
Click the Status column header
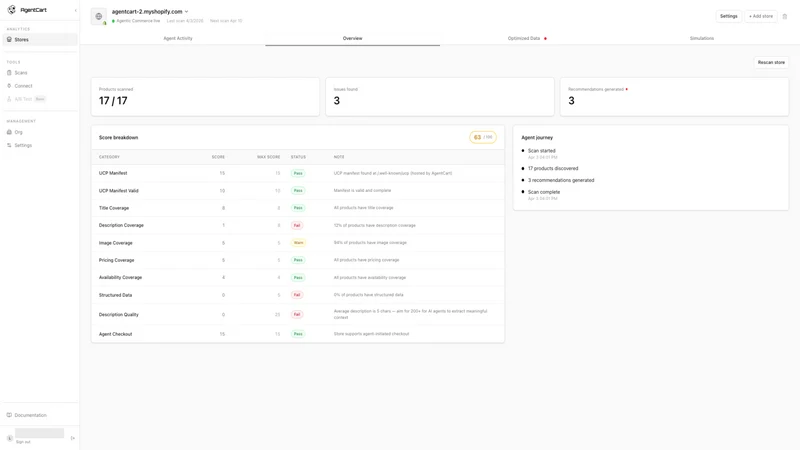tap(298, 157)
